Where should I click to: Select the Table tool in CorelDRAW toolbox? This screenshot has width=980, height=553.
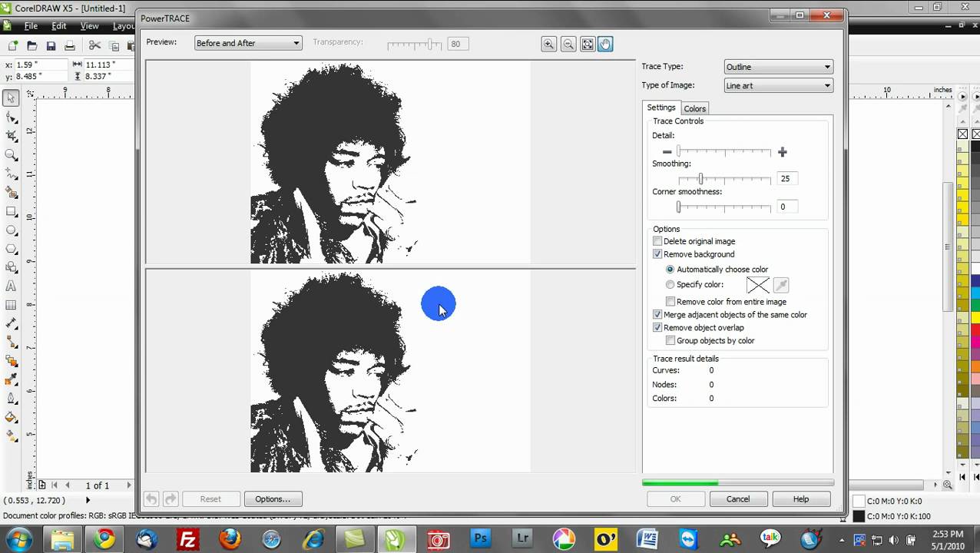click(11, 305)
